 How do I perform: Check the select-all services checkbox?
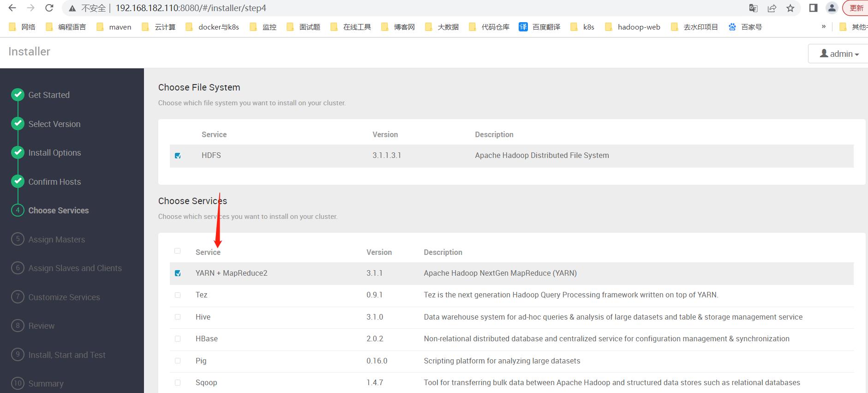click(x=177, y=251)
